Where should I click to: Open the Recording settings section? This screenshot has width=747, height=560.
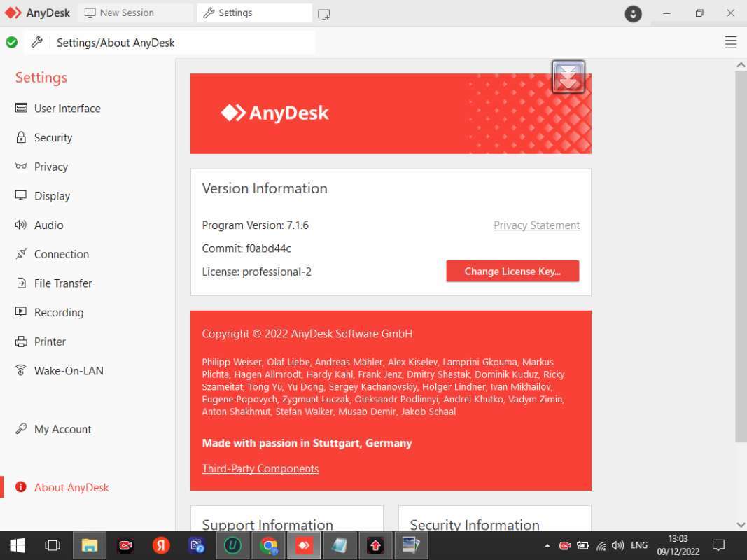pos(59,312)
